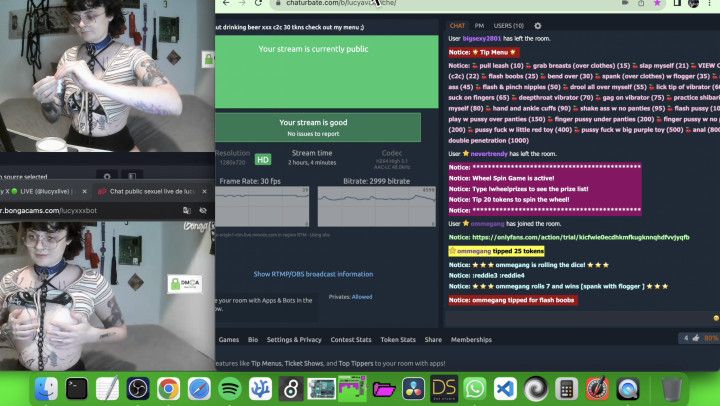This screenshot has height=406, width=720.
Task: Close the Chat public tab
Action: [x=204, y=191]
